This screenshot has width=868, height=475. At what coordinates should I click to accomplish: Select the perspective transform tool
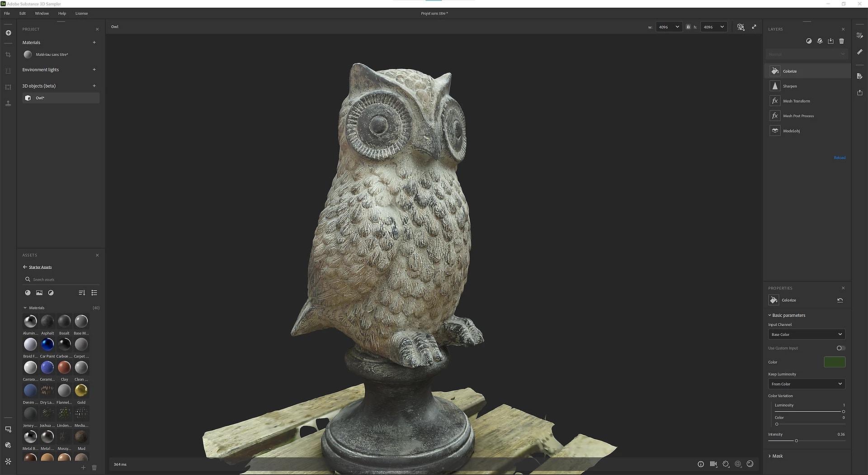point(8,71)
